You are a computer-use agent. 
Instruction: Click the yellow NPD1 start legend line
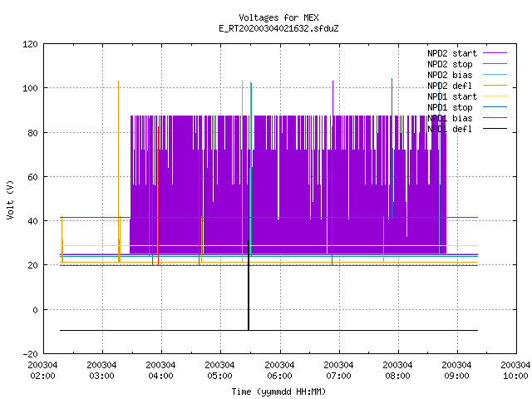pos(495,96)
